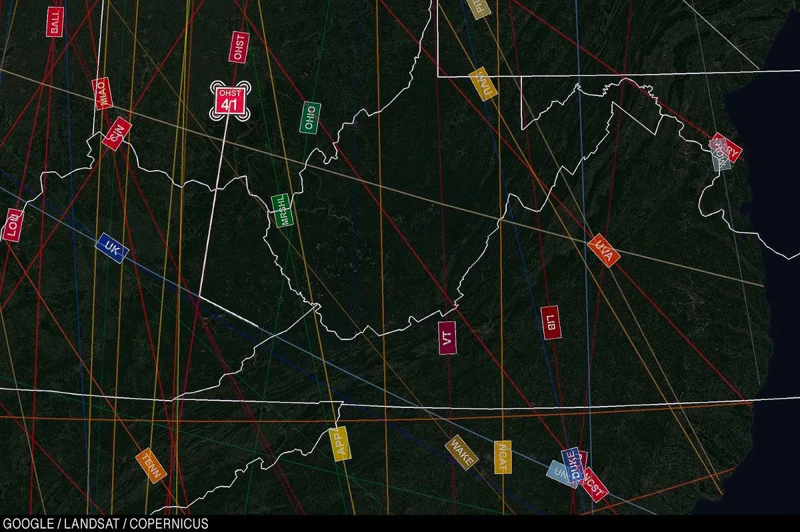Select the maroon VT marker
The image size is (800, 532).
pyautogui.click(x=447, y=338)
